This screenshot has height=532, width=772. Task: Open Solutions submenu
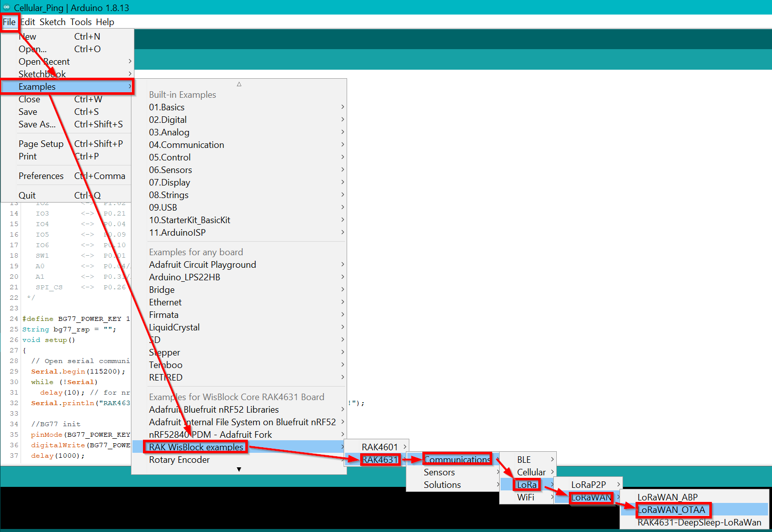point(453,485)
